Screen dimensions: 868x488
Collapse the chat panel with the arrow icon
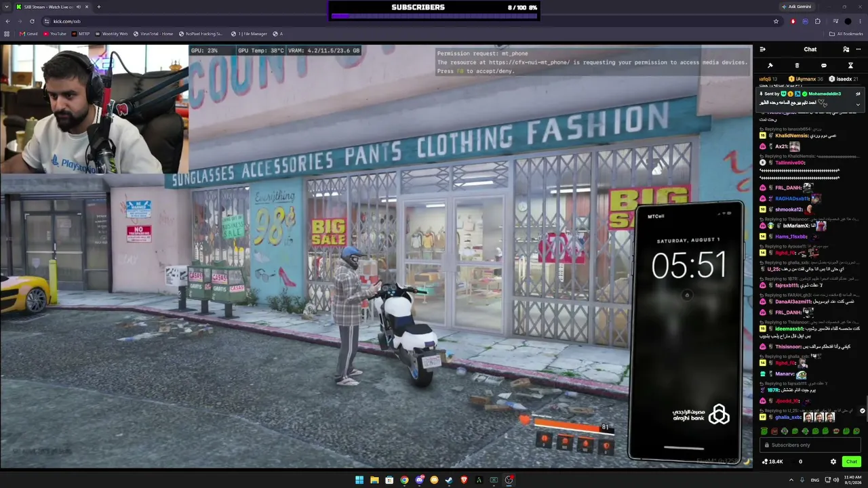(762, 49)
